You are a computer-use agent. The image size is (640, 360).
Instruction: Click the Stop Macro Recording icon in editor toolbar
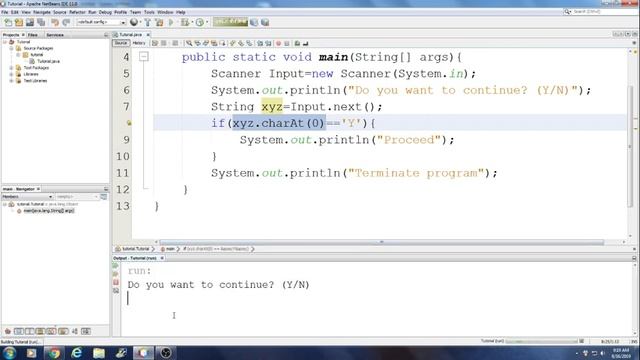287,43
